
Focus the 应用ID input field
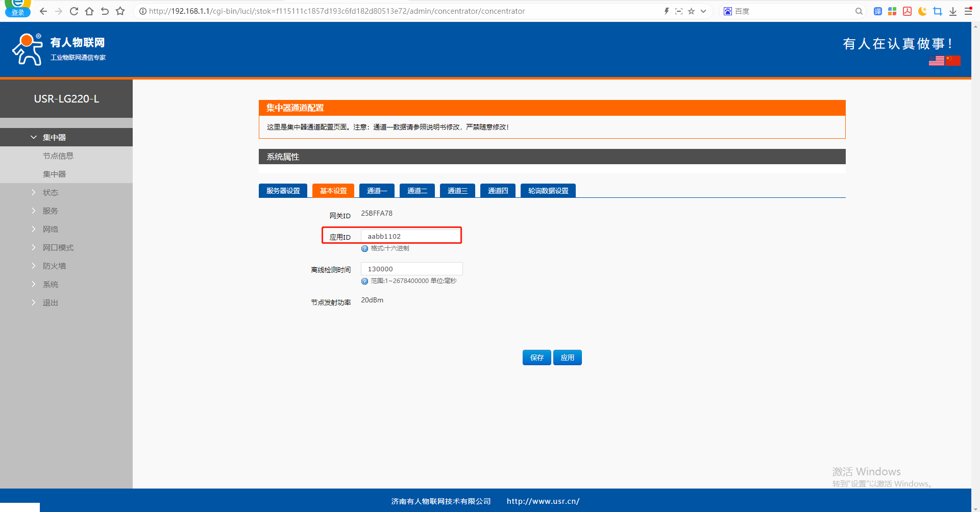click(x=411, y=236)
